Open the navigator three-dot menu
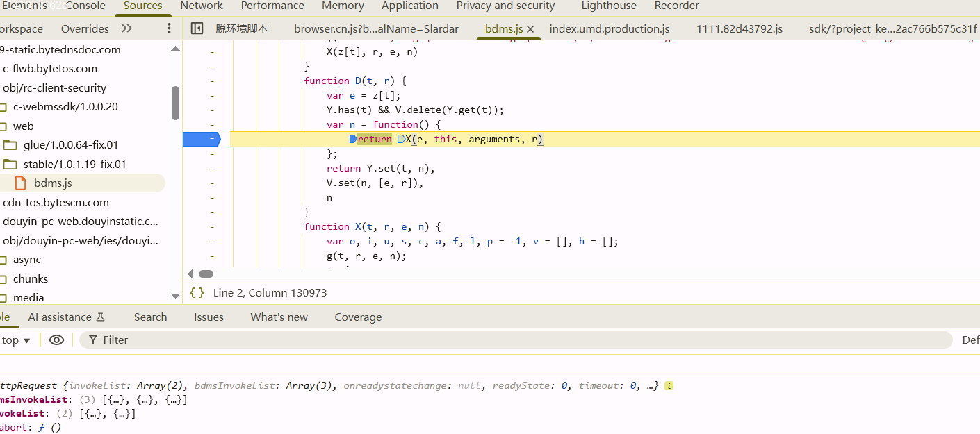This screenshot has width=980, height=434. pos(169,28)
